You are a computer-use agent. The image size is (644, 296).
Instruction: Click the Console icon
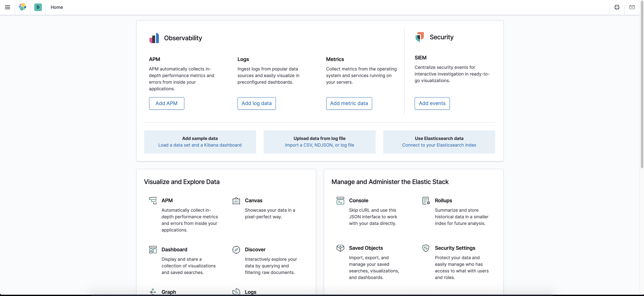pyautogui.click(x=340, y=201)
